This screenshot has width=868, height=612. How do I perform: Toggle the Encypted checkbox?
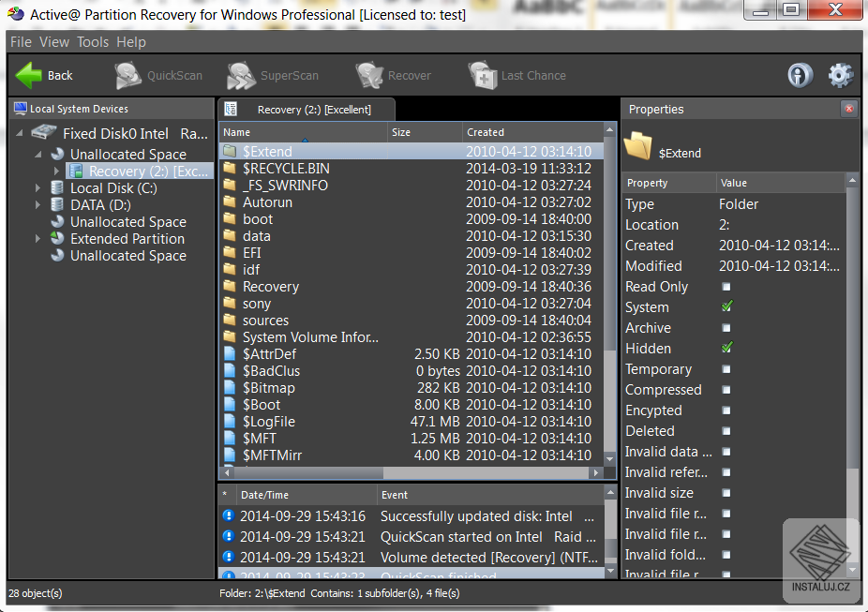pos(726,410)
